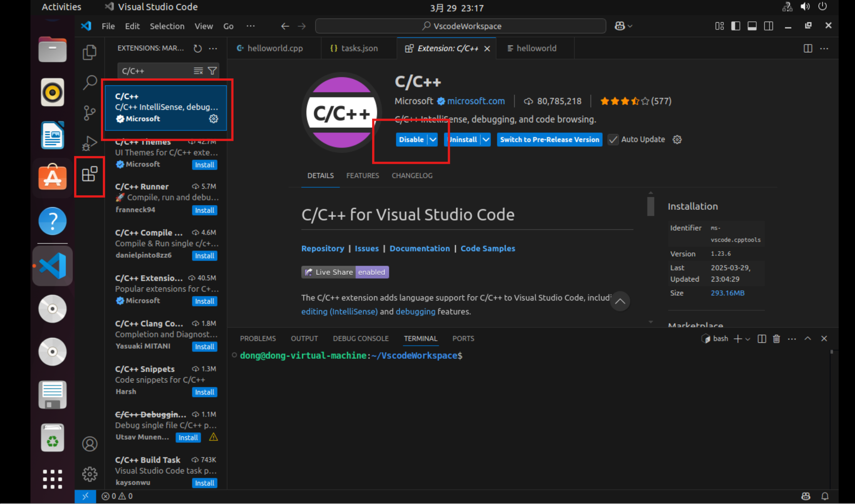Image resolution: width=855 pixels, height=504 pixels.
Task: Expand the Uninstall button dropdown arrow
Action: [x=486, y=140]
